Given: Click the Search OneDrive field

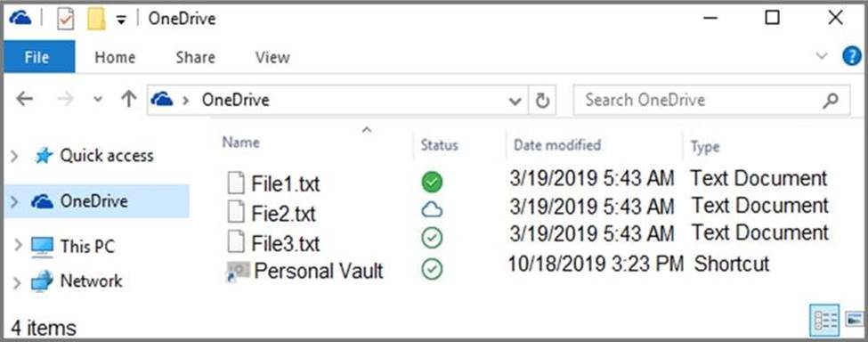Looking at the screenshot, I should (x=711, y=100).
